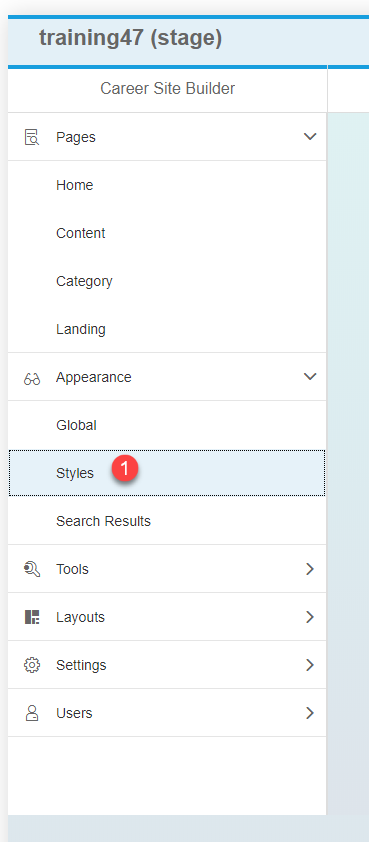Click the red number 1 badge
Image resolution: width=369 pixels, height=842 pixels.
pos(125,469)
